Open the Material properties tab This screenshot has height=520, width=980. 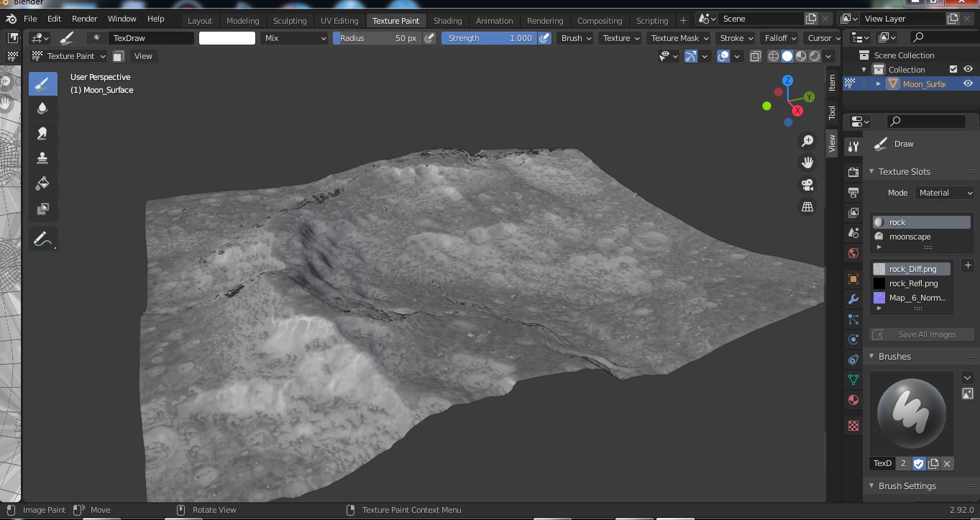pos(853,400)
